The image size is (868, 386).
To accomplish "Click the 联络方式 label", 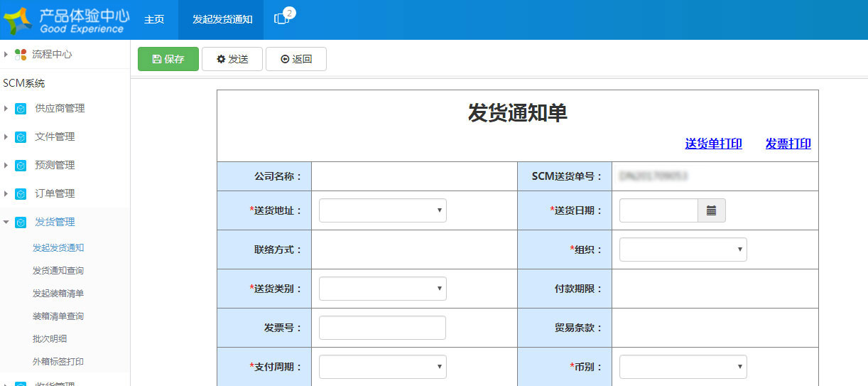I will [278, 250].
